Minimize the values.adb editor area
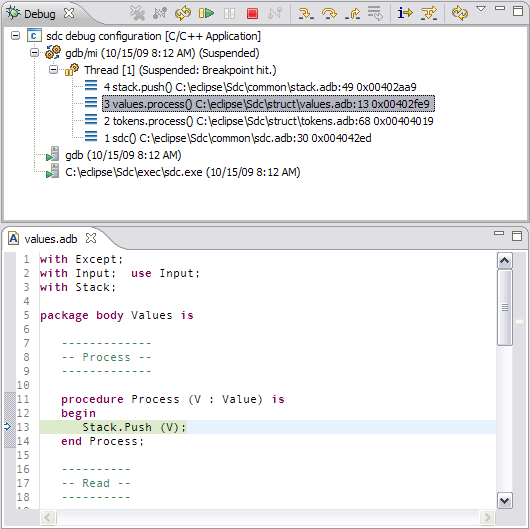530x529 pixels. pyautogui.click(x=499, y=233)
